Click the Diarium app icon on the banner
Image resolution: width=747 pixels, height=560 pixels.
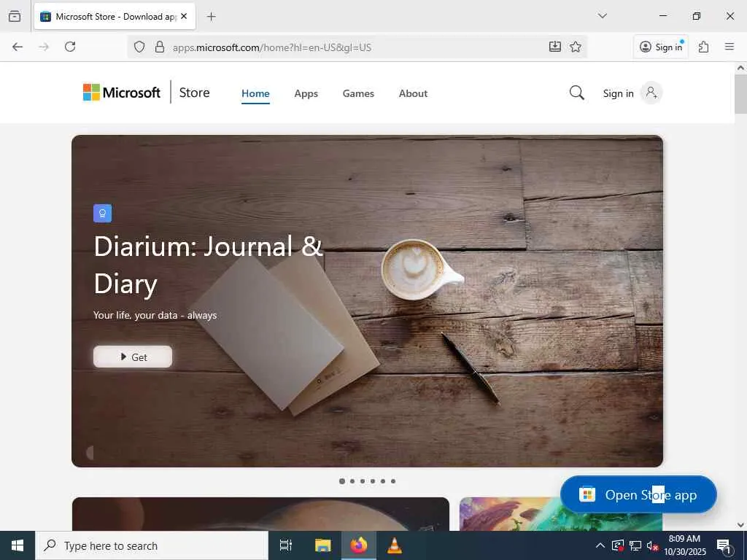click(102, 214)
